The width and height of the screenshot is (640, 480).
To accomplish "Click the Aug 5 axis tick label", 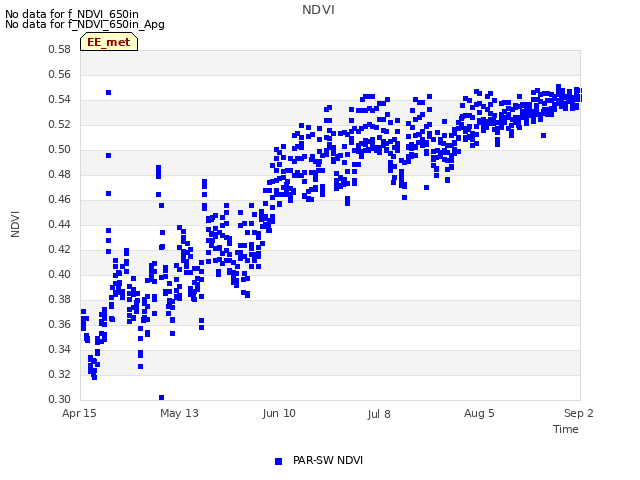I will pos(479,413).
